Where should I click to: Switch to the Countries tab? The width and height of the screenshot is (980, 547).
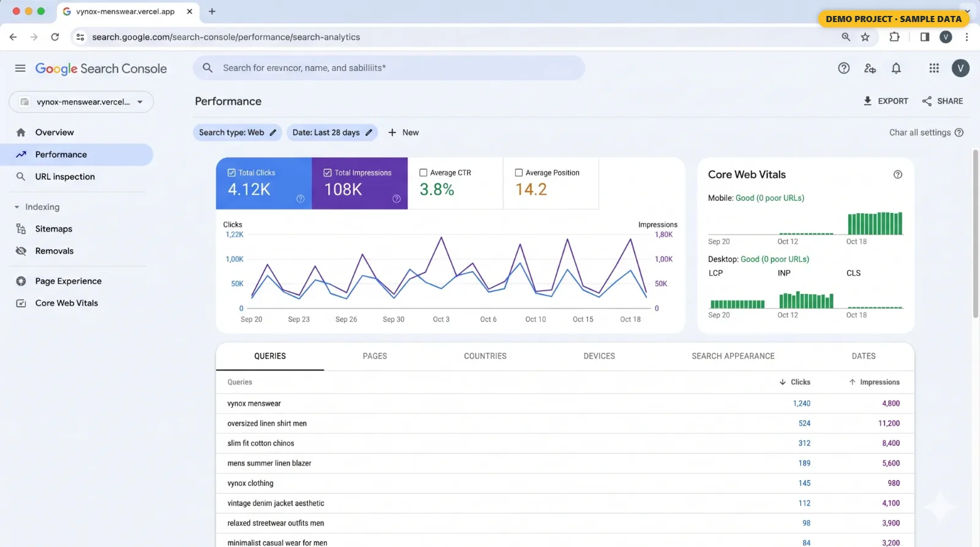(x=485, y=356)
